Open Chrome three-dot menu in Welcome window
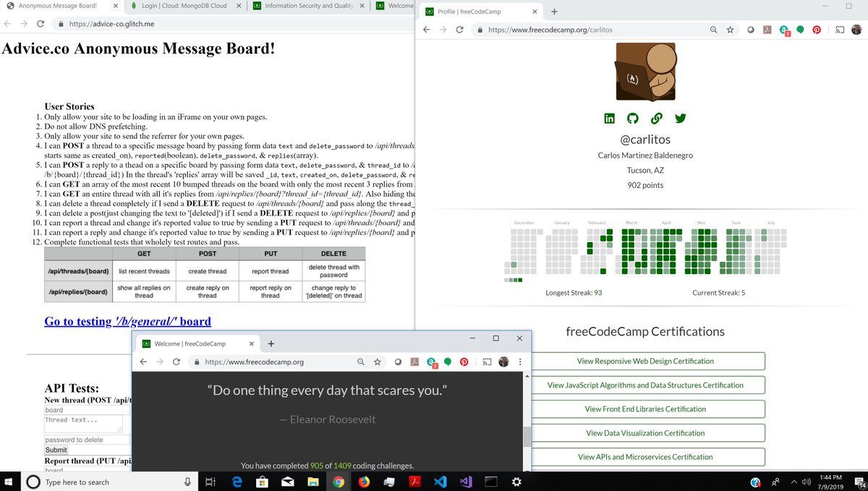This screenshot has height=491, width=868. coord(522,362)
